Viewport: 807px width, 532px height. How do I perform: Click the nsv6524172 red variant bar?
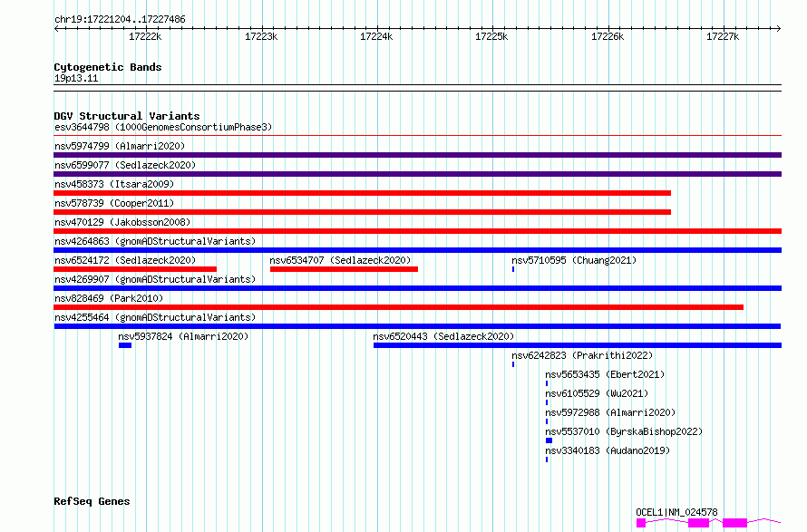pos(135,269)
